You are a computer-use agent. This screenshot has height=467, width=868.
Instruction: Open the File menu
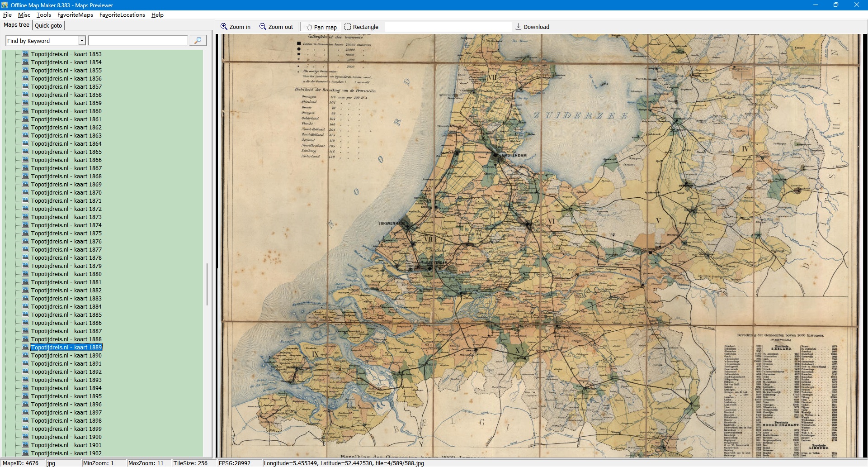coord(7,15)
